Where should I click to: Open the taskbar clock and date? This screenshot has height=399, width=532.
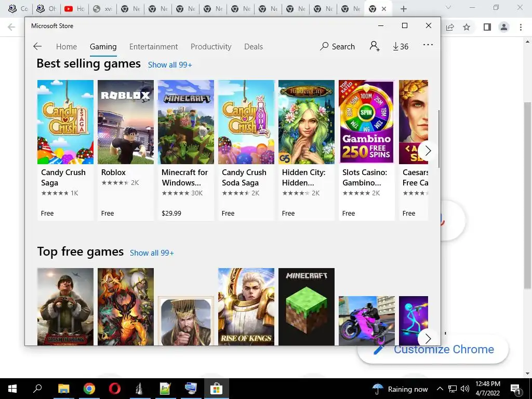pyautogui.click(x=487, y=389)
